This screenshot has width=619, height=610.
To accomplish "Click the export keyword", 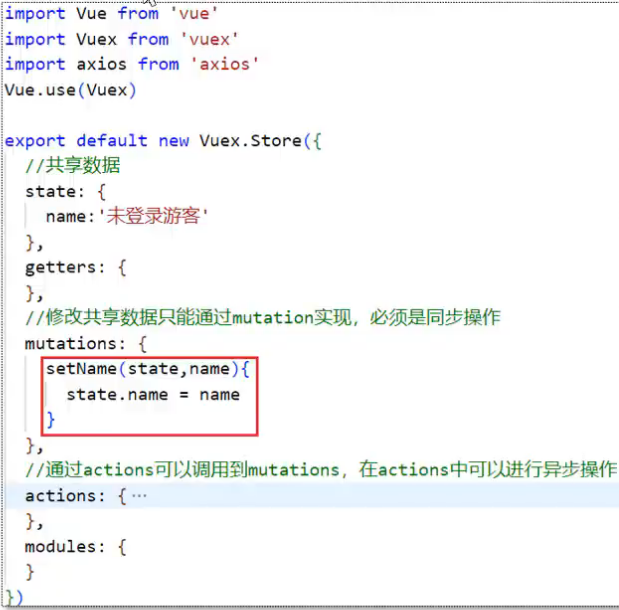I will (x=35, y=140).
